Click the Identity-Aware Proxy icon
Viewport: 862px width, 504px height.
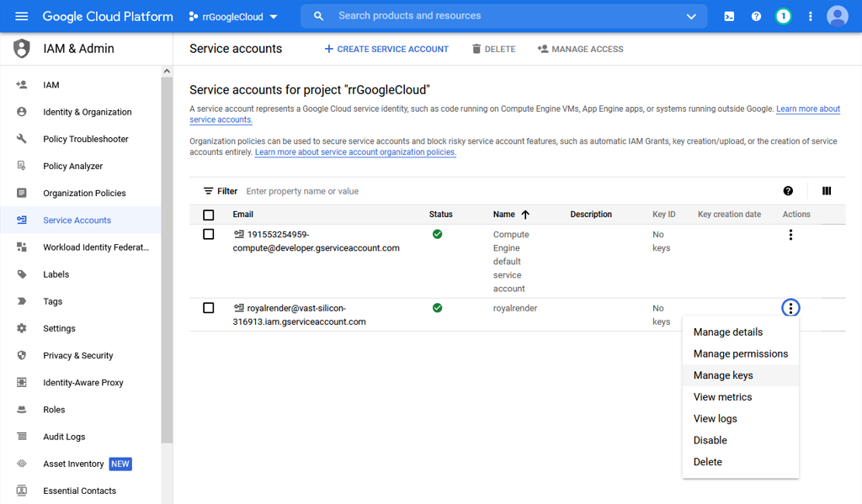tap(21, 382)
